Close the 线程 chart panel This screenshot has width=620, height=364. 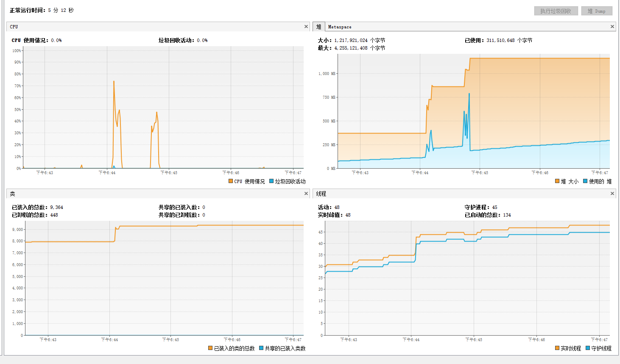pos(612,194)
